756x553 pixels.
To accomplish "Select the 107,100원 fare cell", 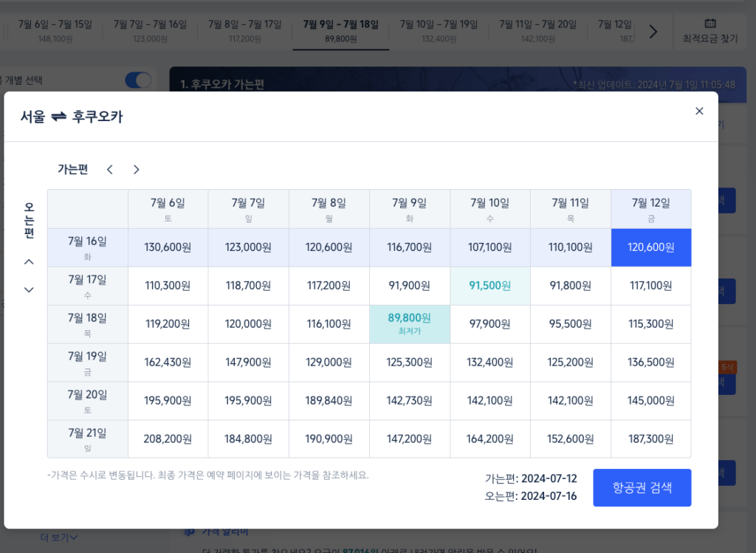I will [x=490, y=247].
